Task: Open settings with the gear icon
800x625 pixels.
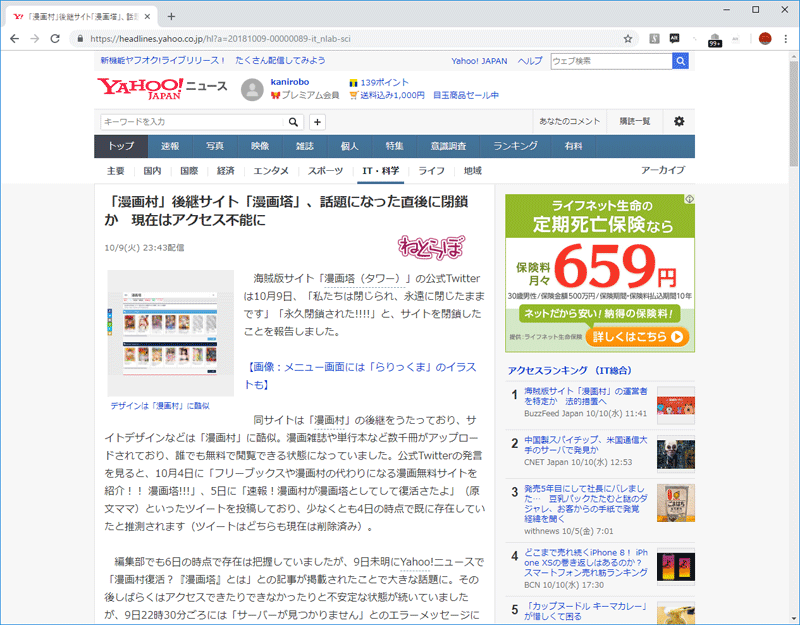Action: click(x=679, y=121)
